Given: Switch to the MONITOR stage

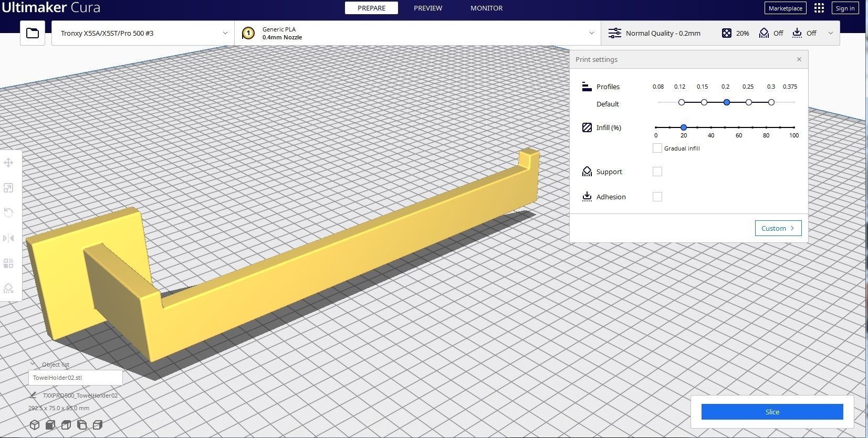Looking at the screenshot, I should [x=486, y=8].
